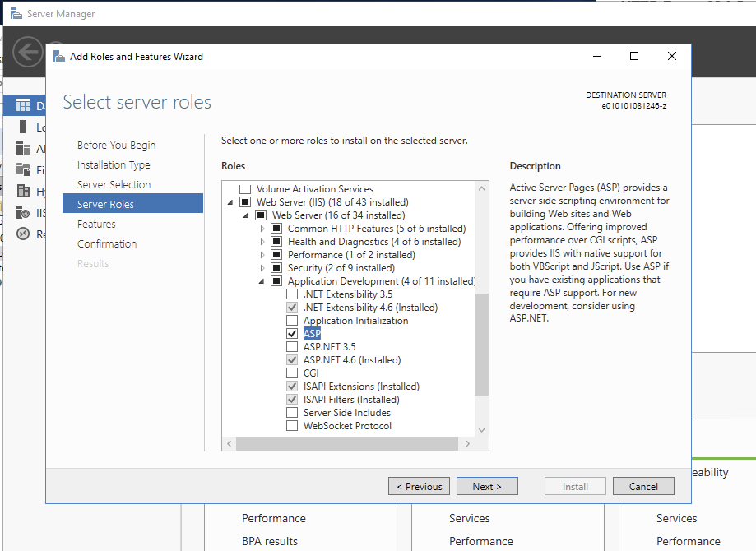Collapse the Web Server (16 of 34) node
The image size is (756, 551).
[246, 215]
